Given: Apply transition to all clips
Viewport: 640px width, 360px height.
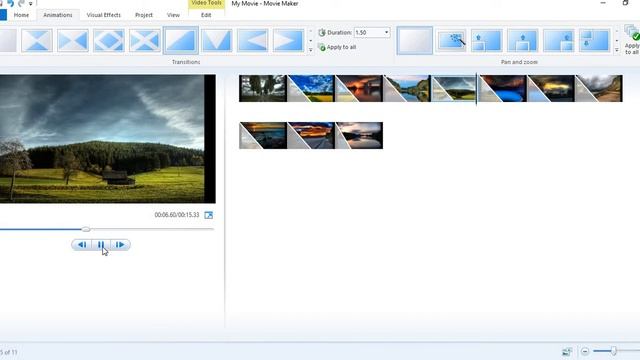Looking at the screenshot, I should (x=337, y=47).
